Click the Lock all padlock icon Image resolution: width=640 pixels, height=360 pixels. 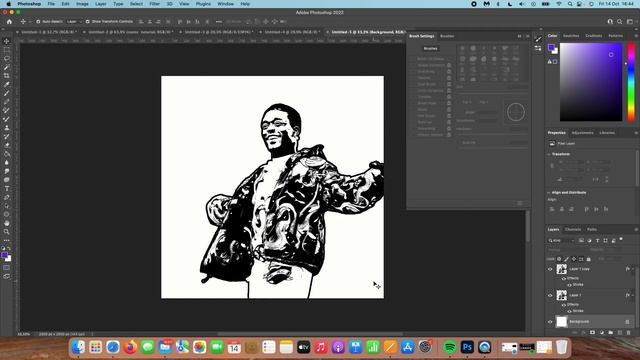589,259
